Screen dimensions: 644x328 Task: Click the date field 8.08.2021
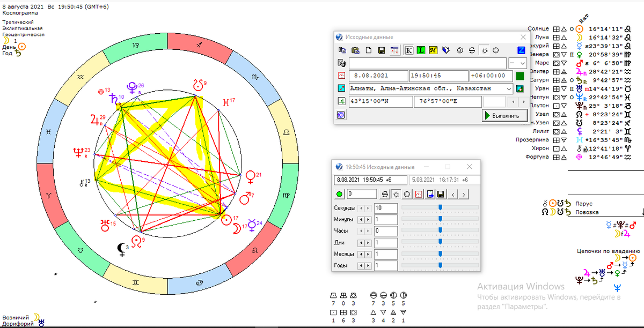(x=378, y=76)
